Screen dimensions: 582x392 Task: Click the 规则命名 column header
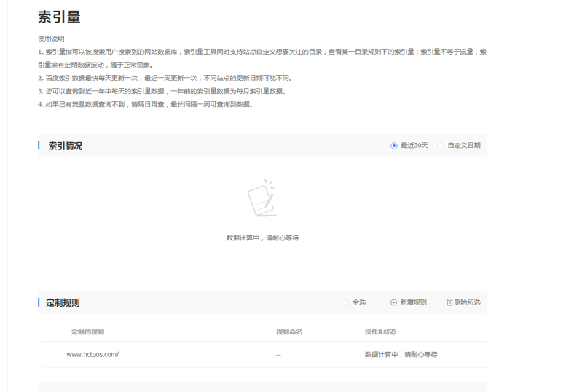tap(289, 332)
